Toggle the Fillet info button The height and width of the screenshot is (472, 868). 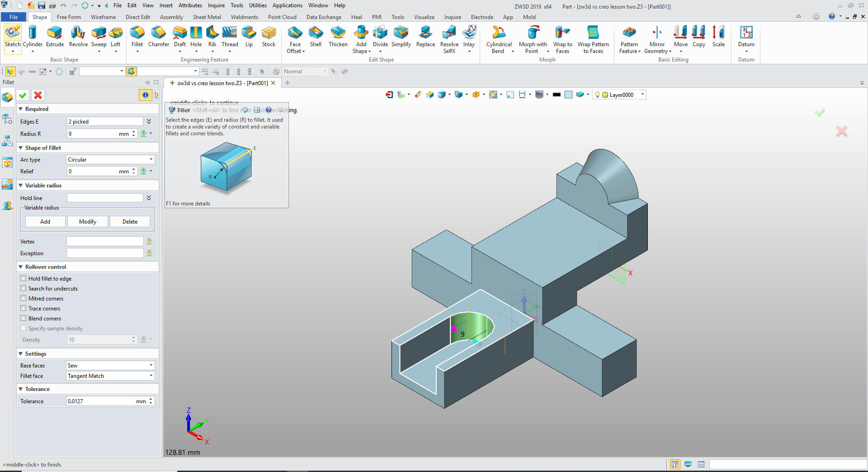(x=145, y=95)
